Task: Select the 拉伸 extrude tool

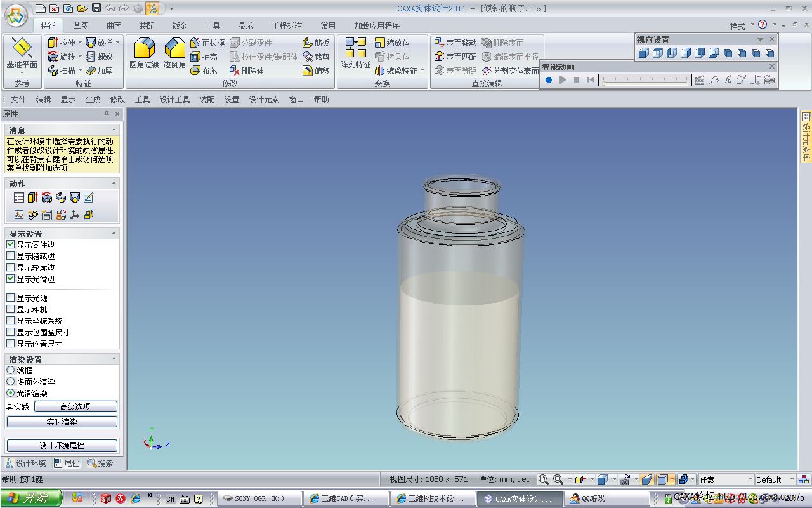Action: [62, 43]
